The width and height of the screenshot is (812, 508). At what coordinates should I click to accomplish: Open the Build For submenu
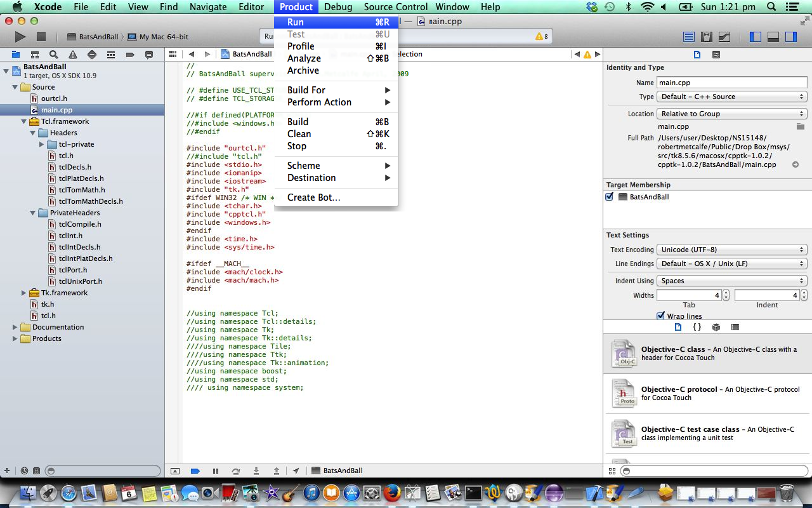click(x=336, y=90)
